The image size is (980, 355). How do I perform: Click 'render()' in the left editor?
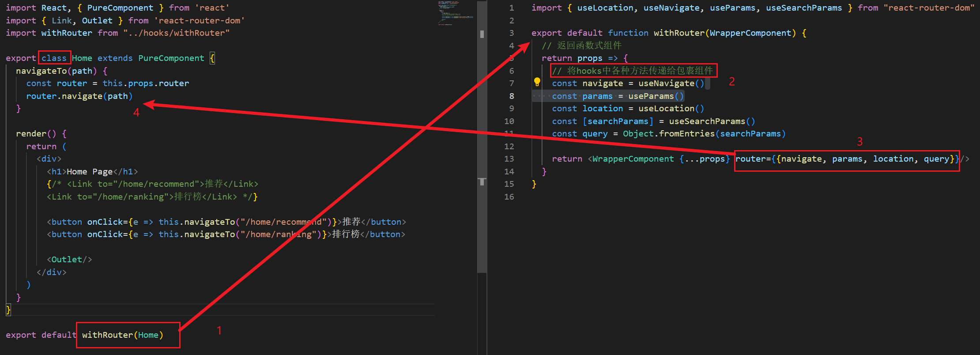[x=36, y=134]
